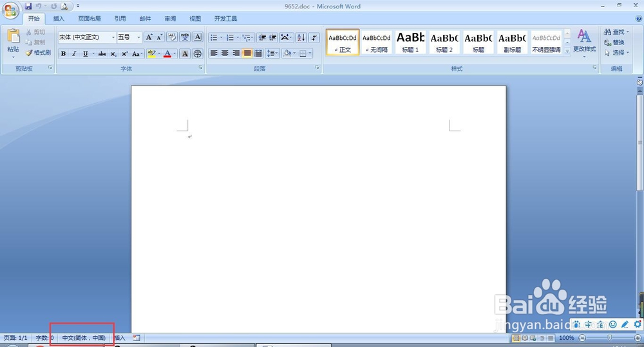Click the 字数 word count indicator

point(44,338)
